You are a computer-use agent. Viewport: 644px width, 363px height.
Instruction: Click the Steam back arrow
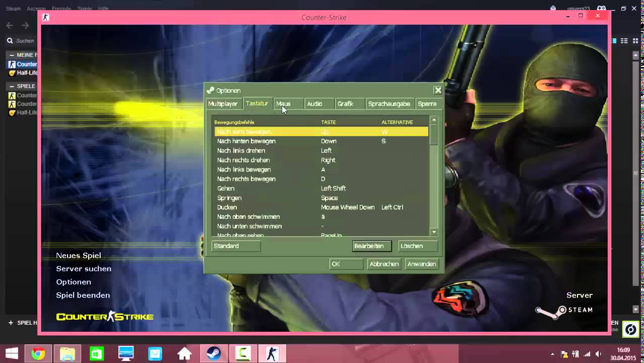click(10, 25)
